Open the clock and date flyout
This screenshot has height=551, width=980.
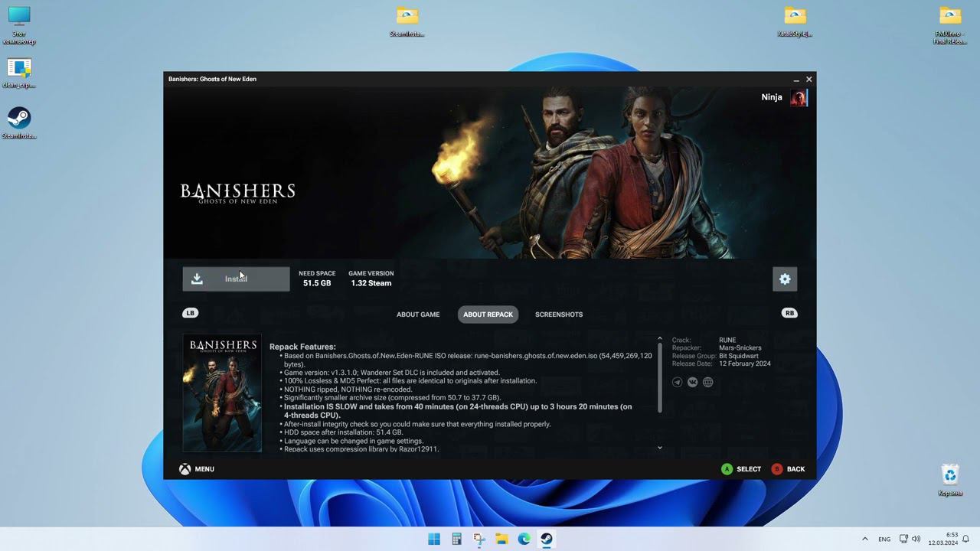943,539
